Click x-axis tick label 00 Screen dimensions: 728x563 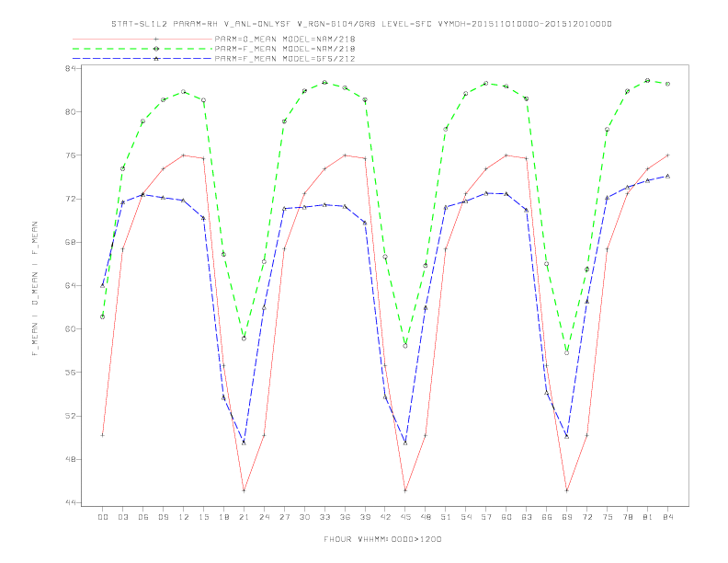tap(103, 517)
